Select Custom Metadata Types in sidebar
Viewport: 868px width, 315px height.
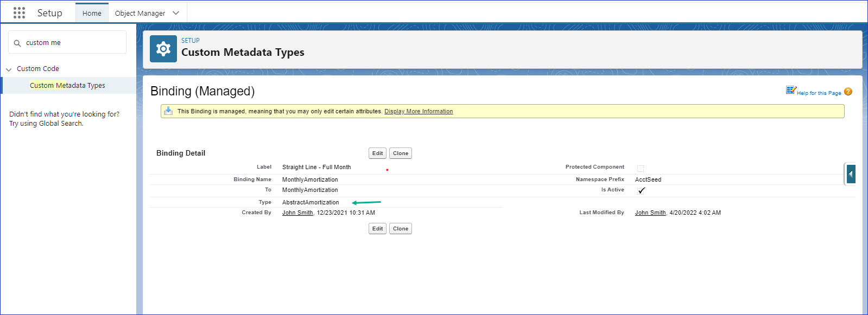click(67, 86)
